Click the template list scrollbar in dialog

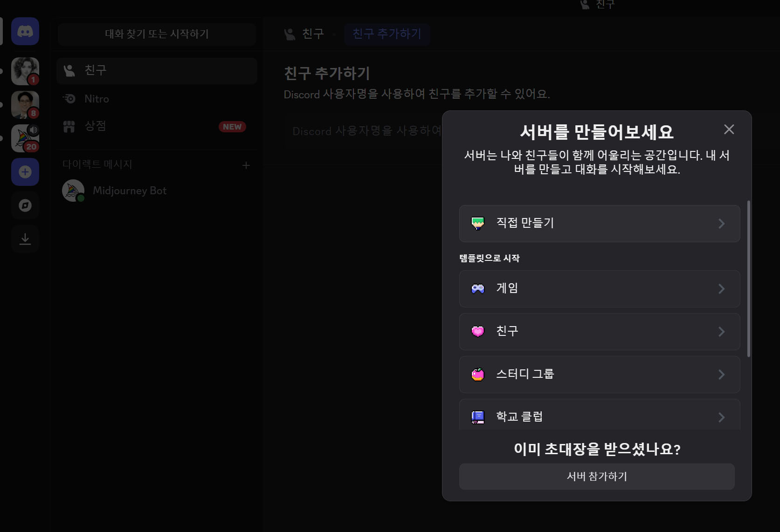[749, 279]
